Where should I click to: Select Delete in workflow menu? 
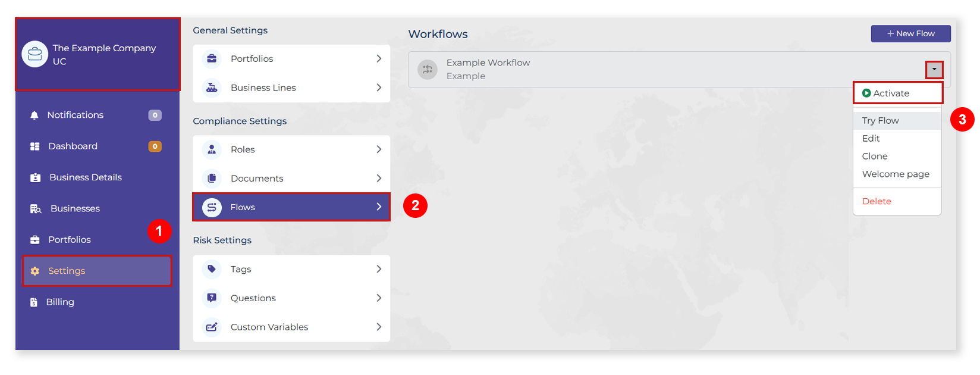coord(897,201)
